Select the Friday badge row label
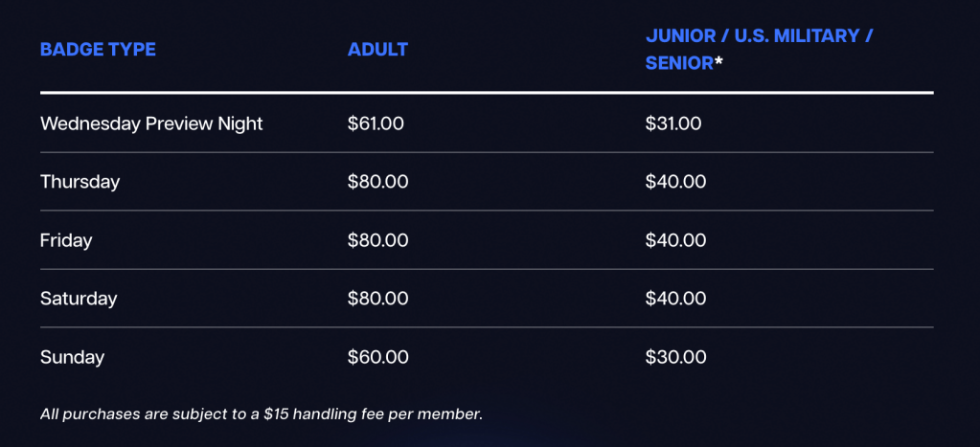 [66, 240]
